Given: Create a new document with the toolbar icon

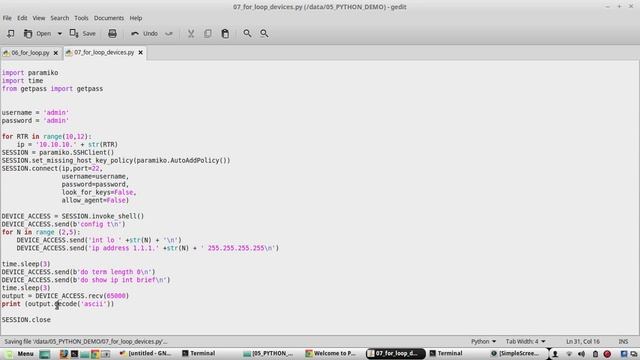Looking at the screenshot, I should click(10, 33).
